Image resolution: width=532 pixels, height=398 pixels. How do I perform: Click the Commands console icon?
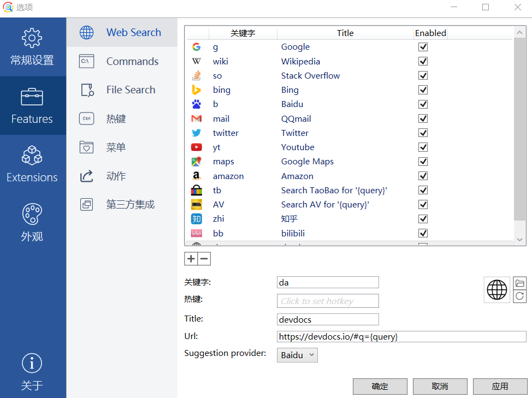tap(86, 61)
